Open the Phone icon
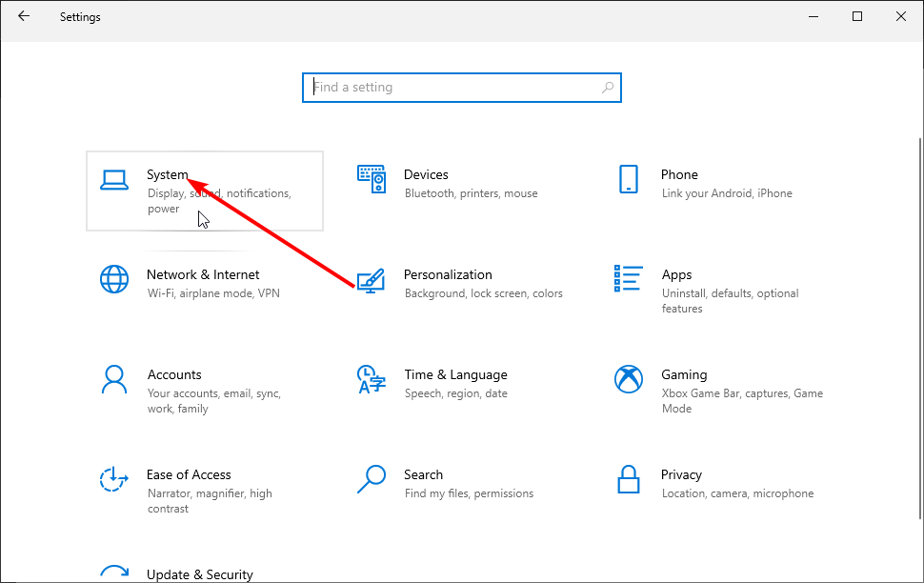924x583 pixels. point(629,179)
